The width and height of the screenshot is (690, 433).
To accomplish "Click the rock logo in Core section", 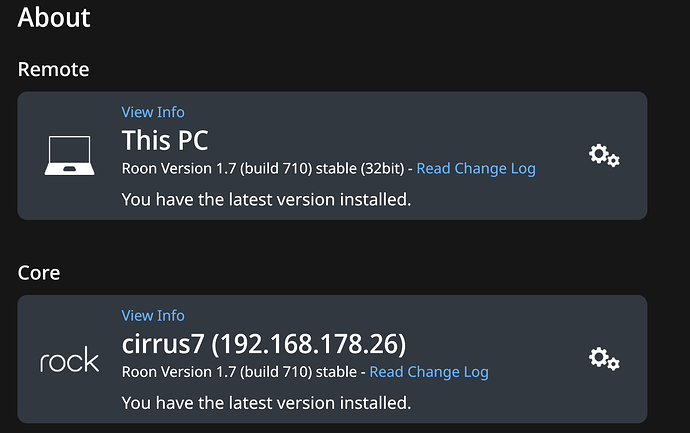I will point(69,360).
